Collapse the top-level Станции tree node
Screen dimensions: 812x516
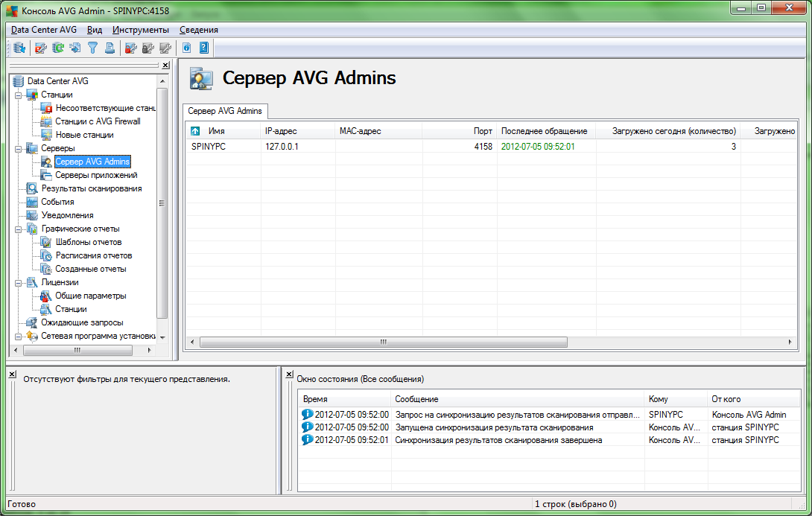pos(18,95)
